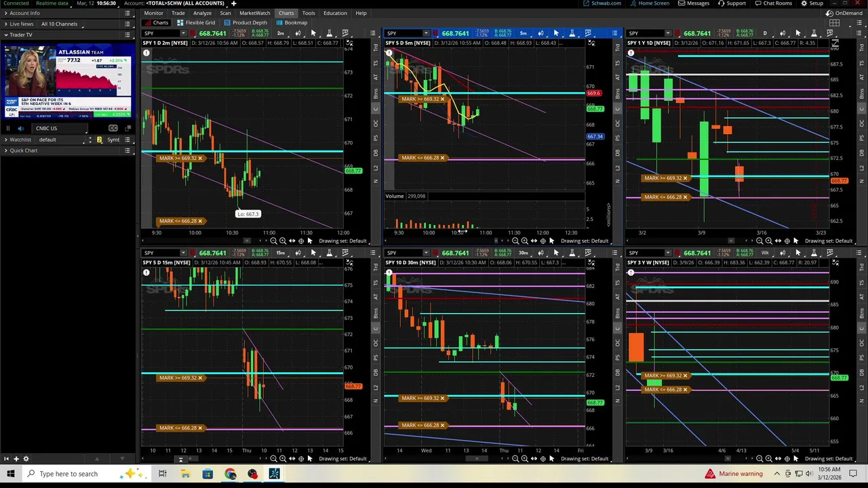Remove the MARK >= 669.32 alert on 30m chart
The width and height of the screenshot is (868, 488).
(x=442, y=399)
